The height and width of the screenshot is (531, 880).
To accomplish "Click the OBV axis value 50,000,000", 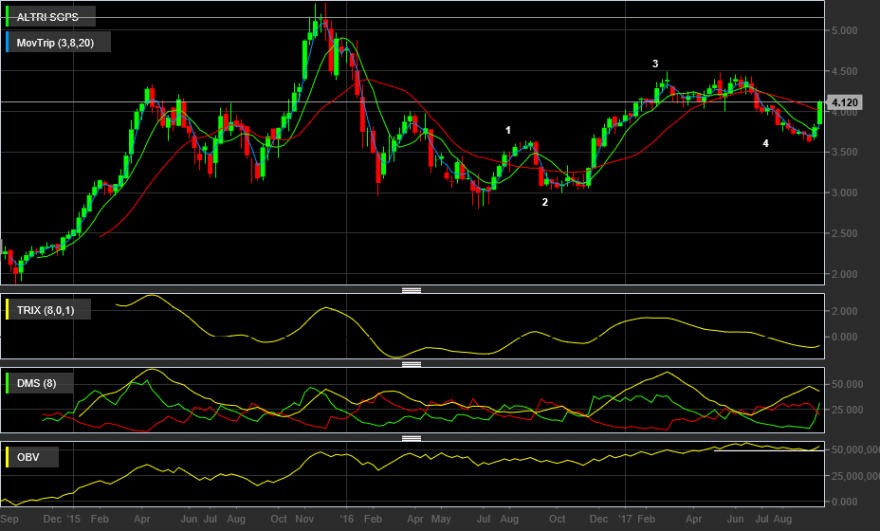I will point(855,450).
